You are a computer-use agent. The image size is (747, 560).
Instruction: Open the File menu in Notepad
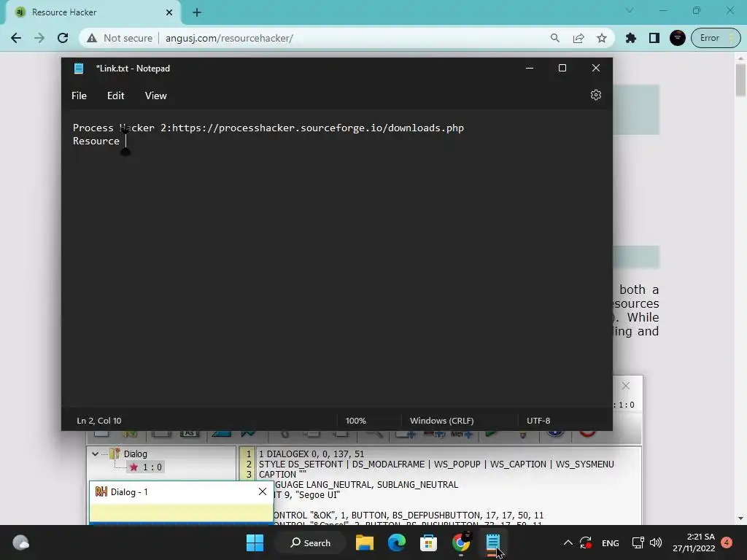click(x=79, y=96)
